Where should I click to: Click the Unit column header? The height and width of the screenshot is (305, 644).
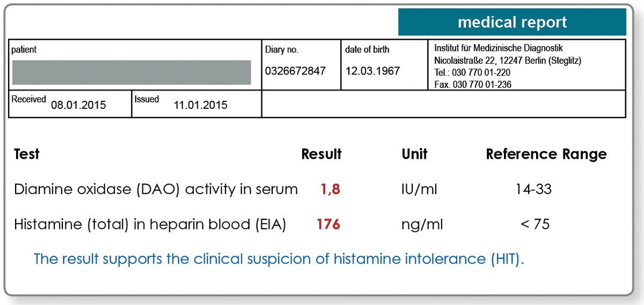(414, 154)
